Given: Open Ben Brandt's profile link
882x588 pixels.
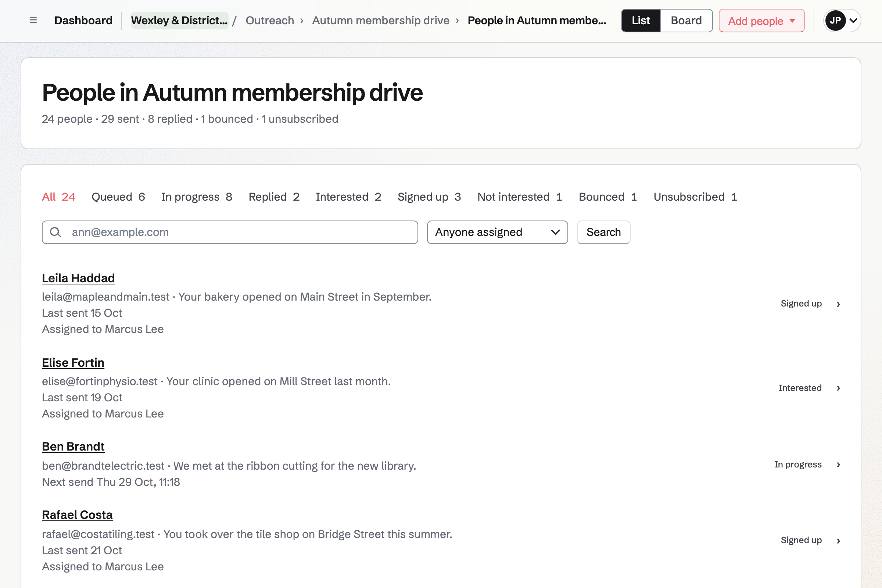Looking at the screenshot, I should pos(73,446).
